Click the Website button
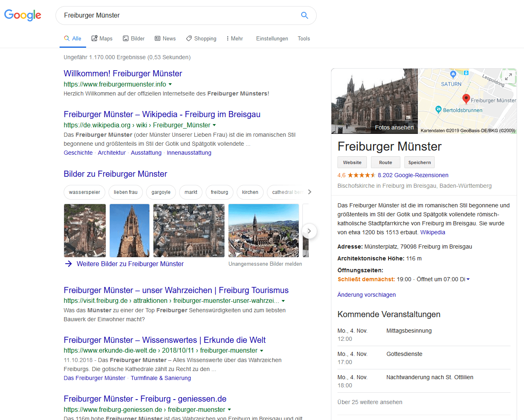This screenshot has width=524, height=420. tap(352, 162)
